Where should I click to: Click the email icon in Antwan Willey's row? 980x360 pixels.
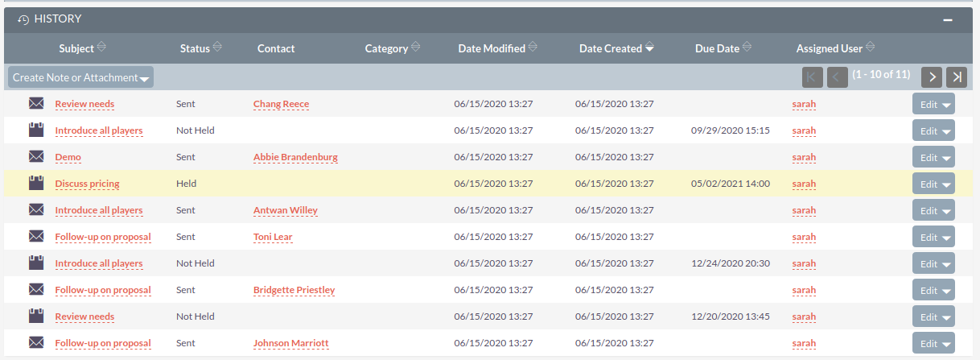pos(36,209)
